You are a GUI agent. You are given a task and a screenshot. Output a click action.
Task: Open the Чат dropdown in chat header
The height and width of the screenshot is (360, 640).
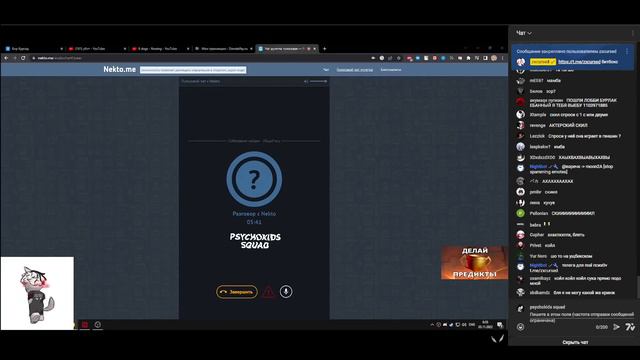[524, 33]
